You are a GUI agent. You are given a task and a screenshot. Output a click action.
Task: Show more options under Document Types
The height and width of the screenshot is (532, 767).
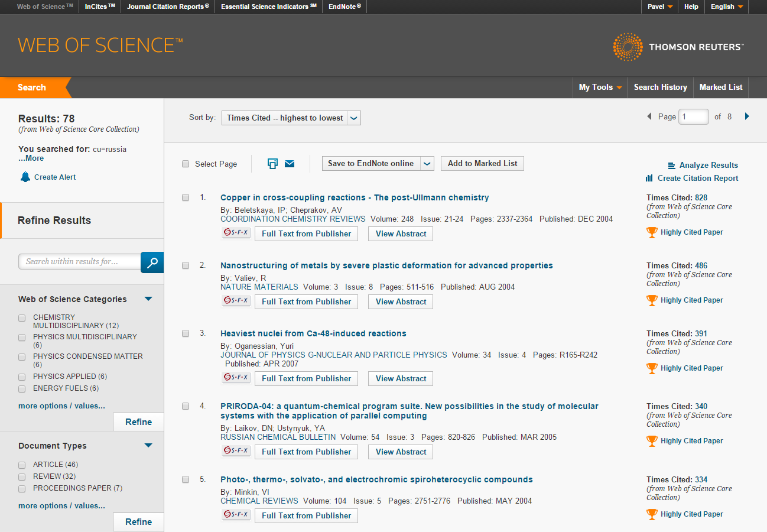(x=61, y=506)
